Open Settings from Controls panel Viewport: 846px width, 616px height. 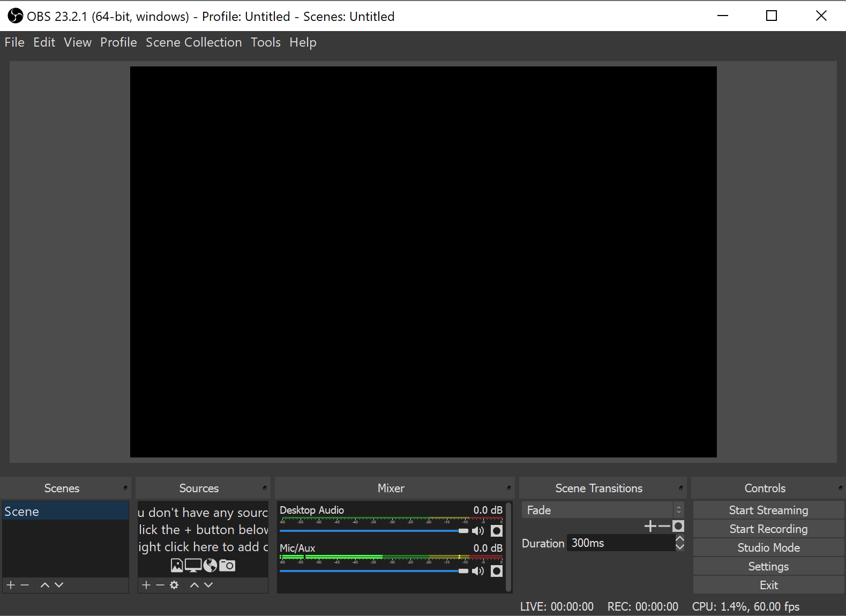tap(768, 566)
